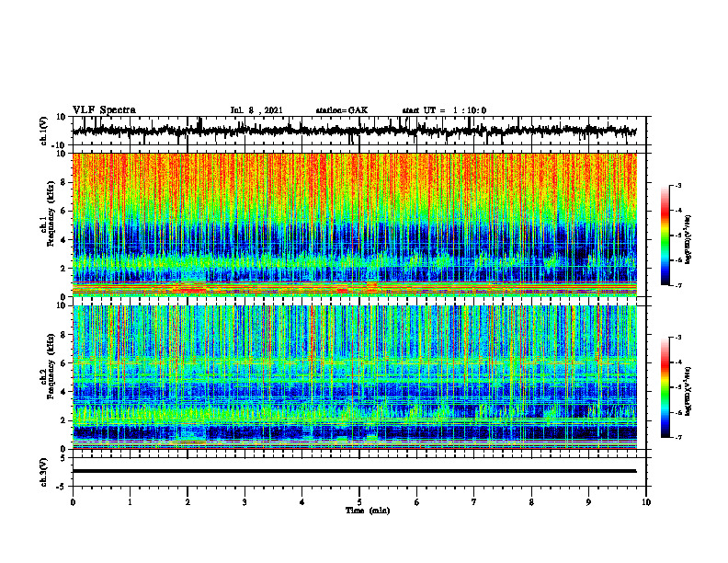Image resolution: width=728 pixels, height=563 pixels.
Task: Click the "Time (min)" axis label
Action: tap(368, 511)
